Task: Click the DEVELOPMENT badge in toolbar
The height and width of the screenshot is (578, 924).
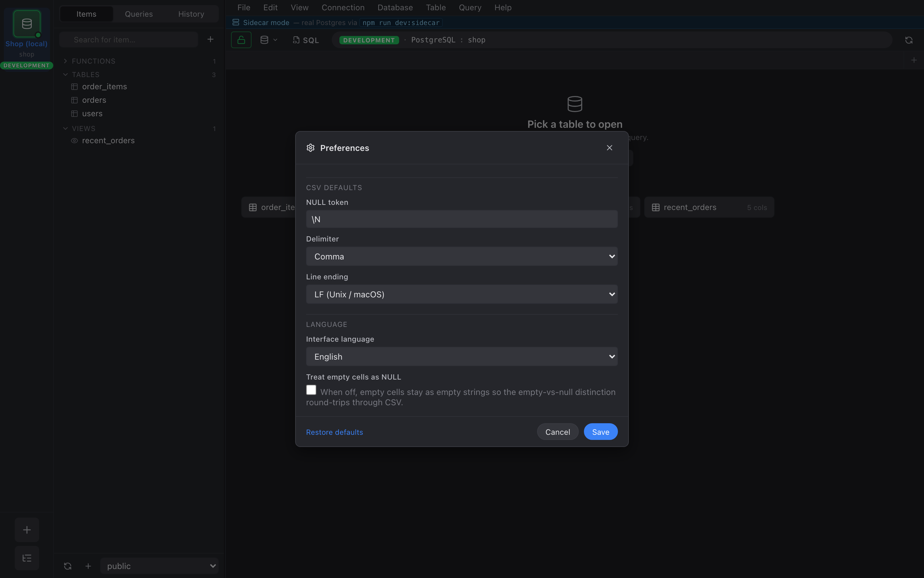Action: click(369, 40)
